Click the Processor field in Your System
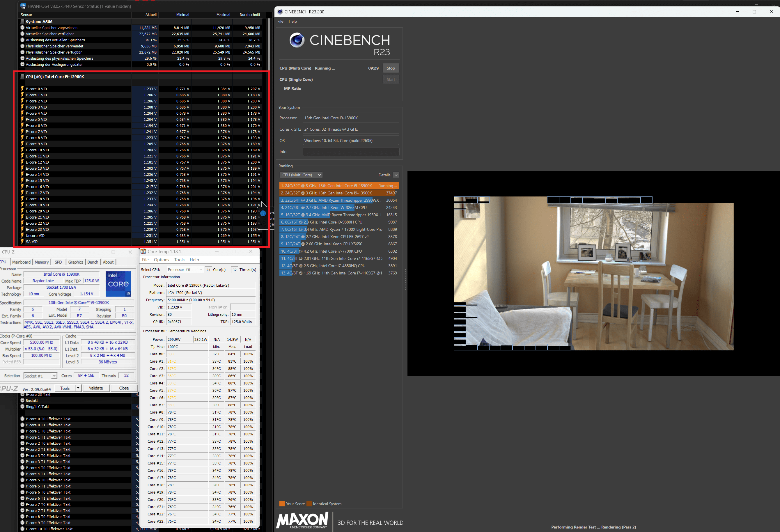 tap(351, 118)
